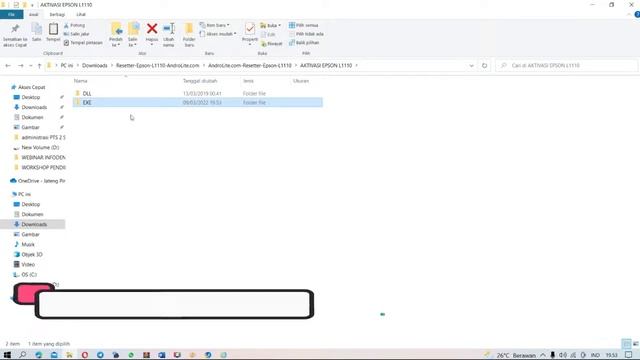Open the recent locations dropdown arrow
640x360 pixels.
pyautogui.click(x=31, y=66)
